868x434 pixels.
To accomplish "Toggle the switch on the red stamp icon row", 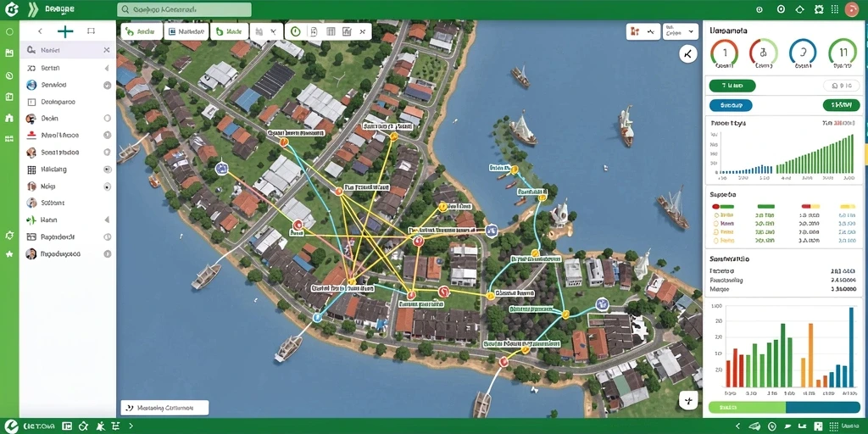I will [x=107, y=135].
